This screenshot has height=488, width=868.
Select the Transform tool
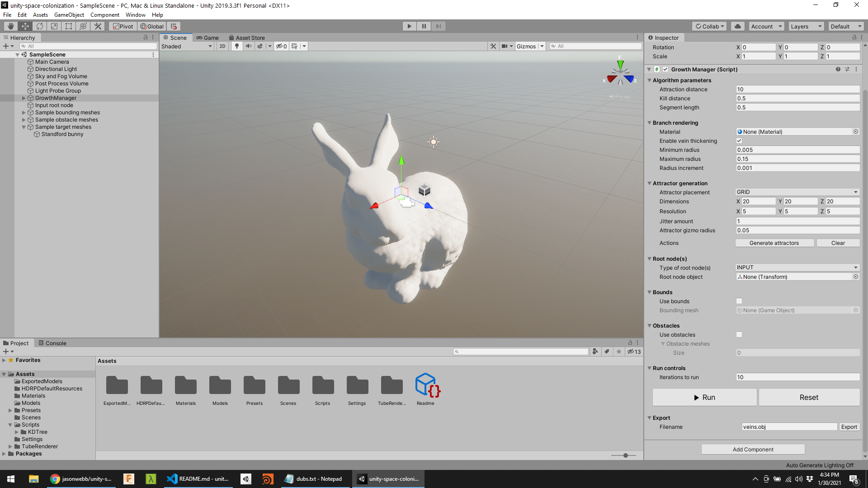83,26
